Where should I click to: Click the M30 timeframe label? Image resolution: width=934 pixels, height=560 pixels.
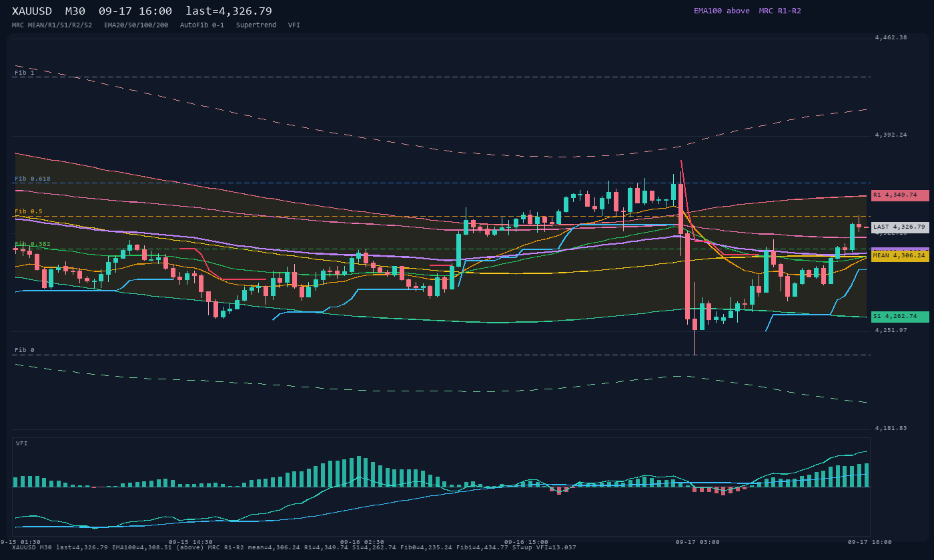point(75,11)
